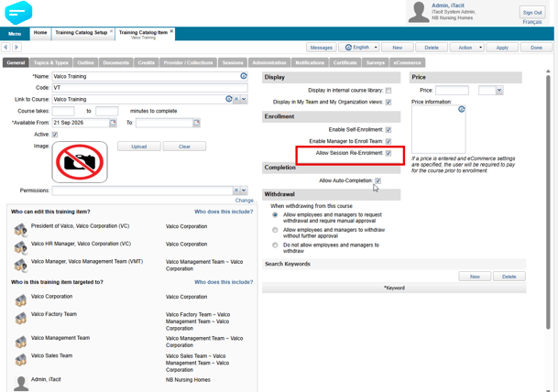The image size is (558, 392).
Task: Open the Menu tab
Action: tap(15, 34)
